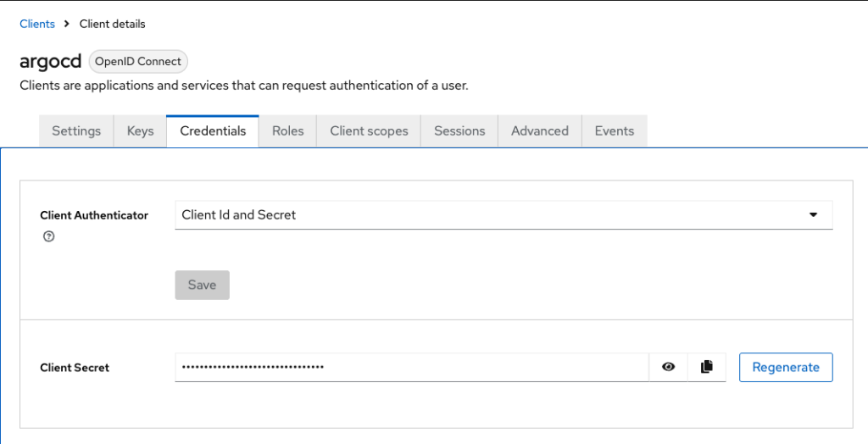This screenshot has height=444, width=868.
Task: Navigate to Clients via the breadcrumb link
Action: tap(37, 24)
